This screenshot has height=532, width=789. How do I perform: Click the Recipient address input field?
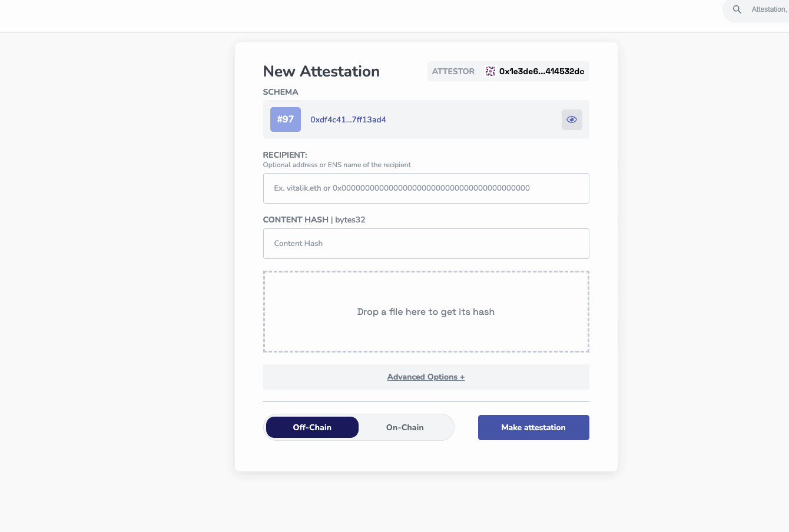pos(426,188)
